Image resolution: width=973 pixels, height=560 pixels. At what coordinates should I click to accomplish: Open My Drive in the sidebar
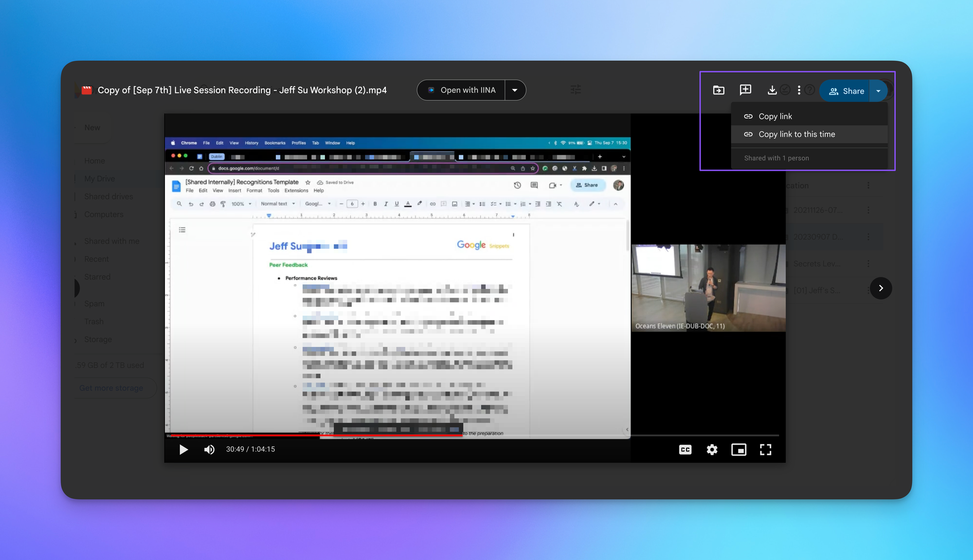[99, 179]
